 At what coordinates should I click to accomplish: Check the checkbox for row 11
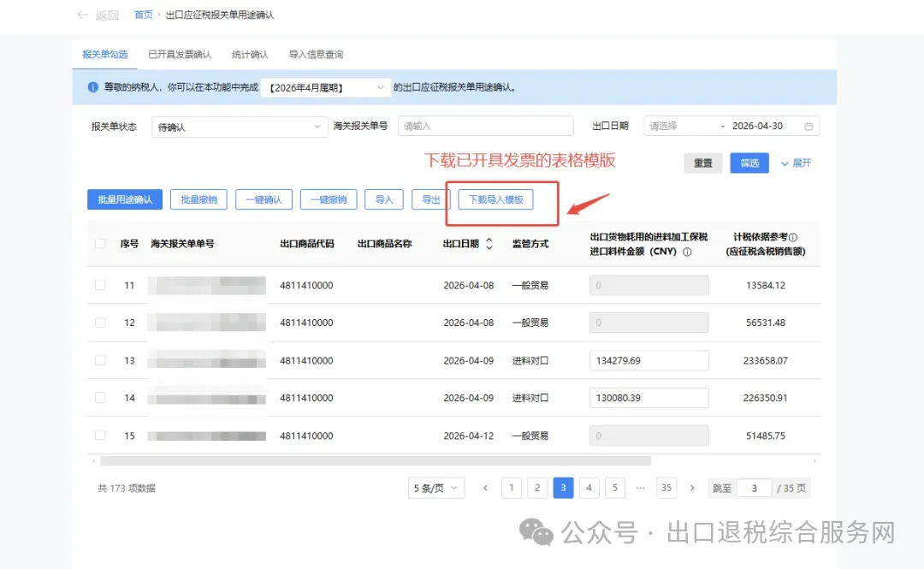100,286
